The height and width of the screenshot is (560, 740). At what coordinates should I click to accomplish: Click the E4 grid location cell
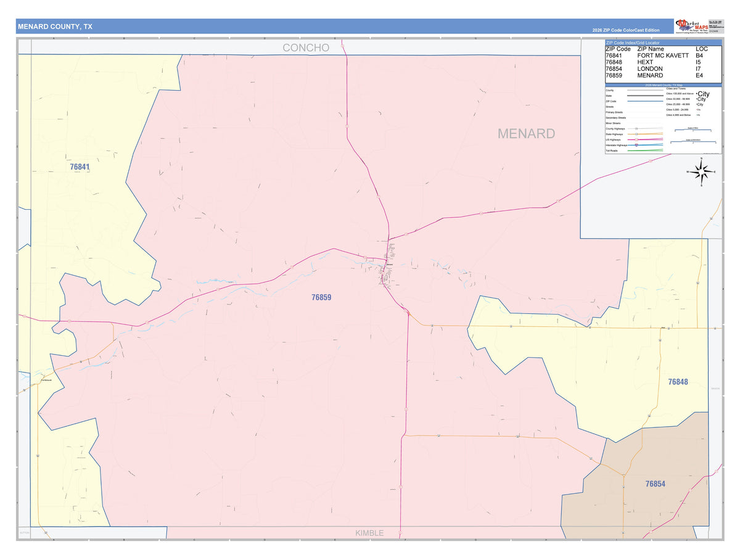[x=699, y=76]
